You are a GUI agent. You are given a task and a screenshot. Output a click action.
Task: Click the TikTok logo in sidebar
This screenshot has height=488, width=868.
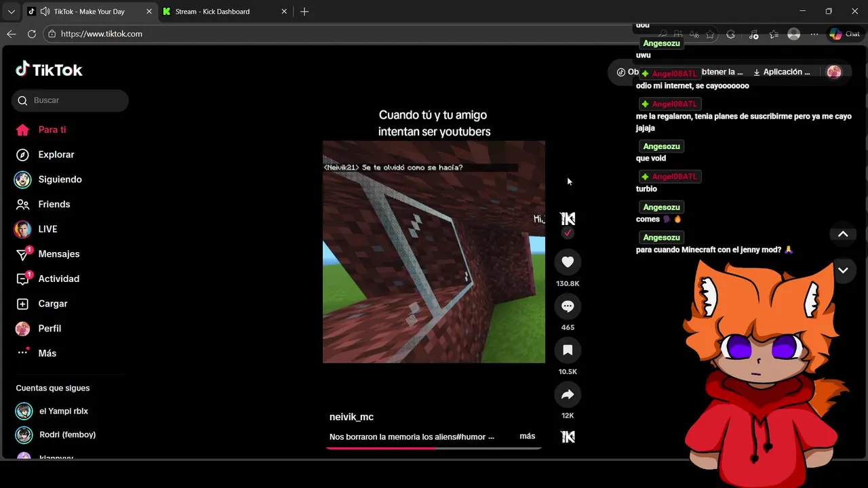[x=49, y=70]
